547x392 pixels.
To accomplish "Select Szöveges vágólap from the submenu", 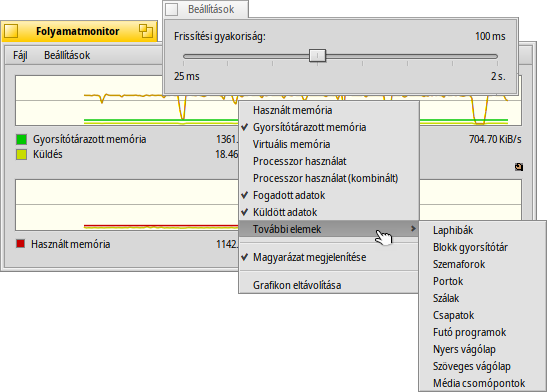I will coord(482,366).
